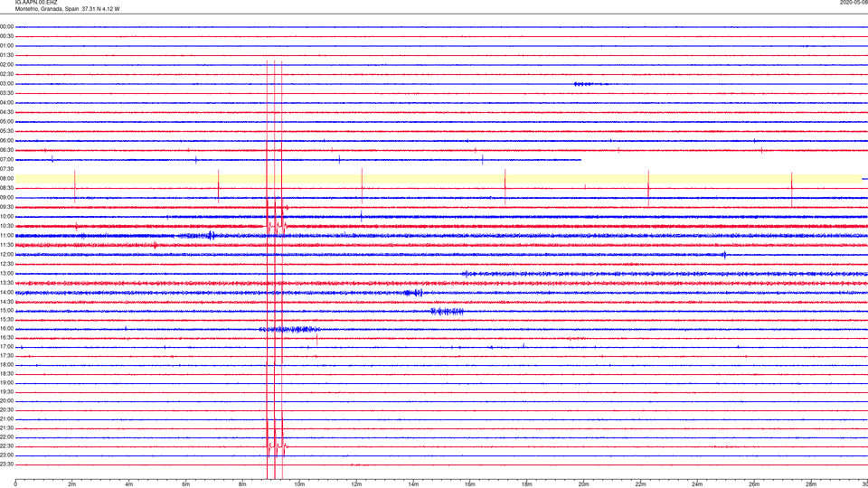Select the 10:30 trace time label
This screenshot has height=488, width=868.
pyautogui.click(x=6, y=226)
